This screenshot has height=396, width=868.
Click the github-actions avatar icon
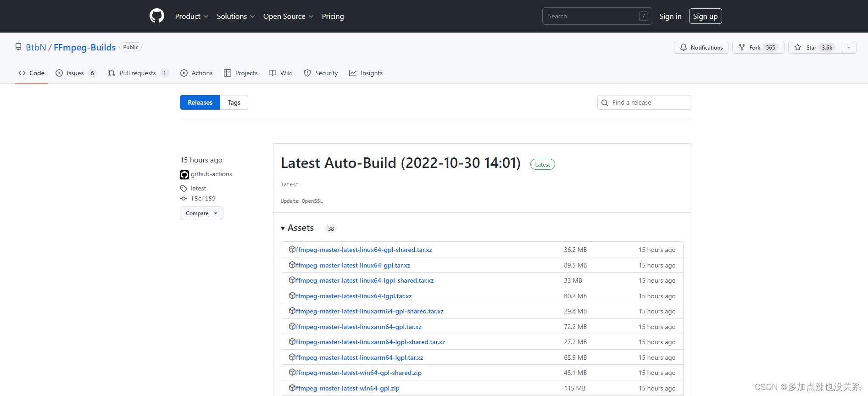[x=184, y=175]
